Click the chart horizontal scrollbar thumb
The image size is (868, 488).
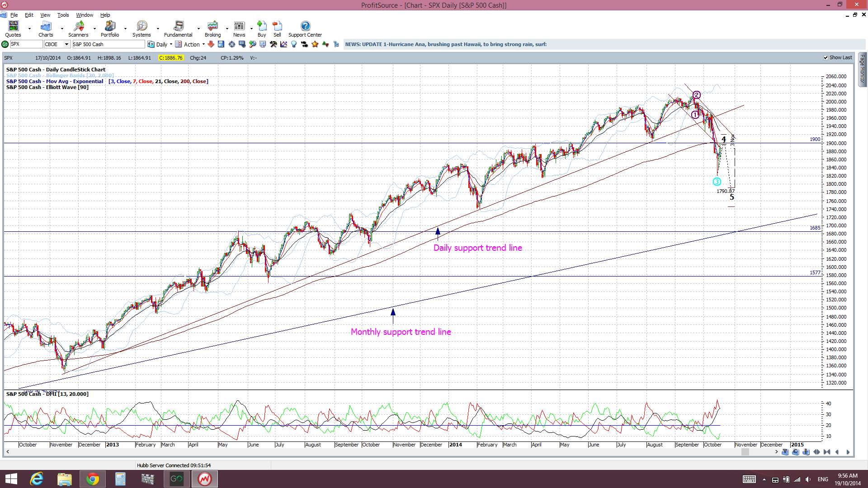pos(745,452)
